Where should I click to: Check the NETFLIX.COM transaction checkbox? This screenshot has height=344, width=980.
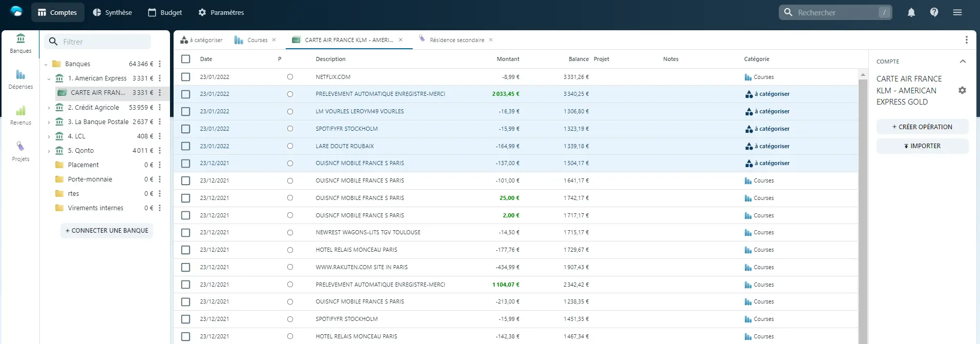(x=186, y=77)
